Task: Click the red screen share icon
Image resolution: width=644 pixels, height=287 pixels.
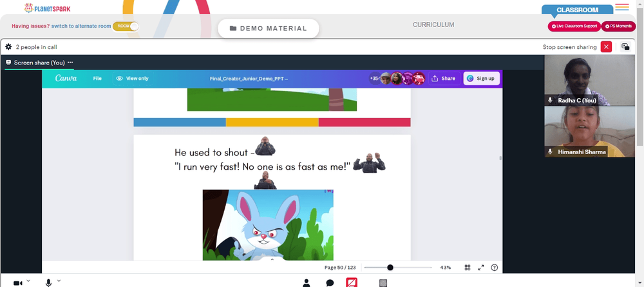Action: tap(352, 282)
